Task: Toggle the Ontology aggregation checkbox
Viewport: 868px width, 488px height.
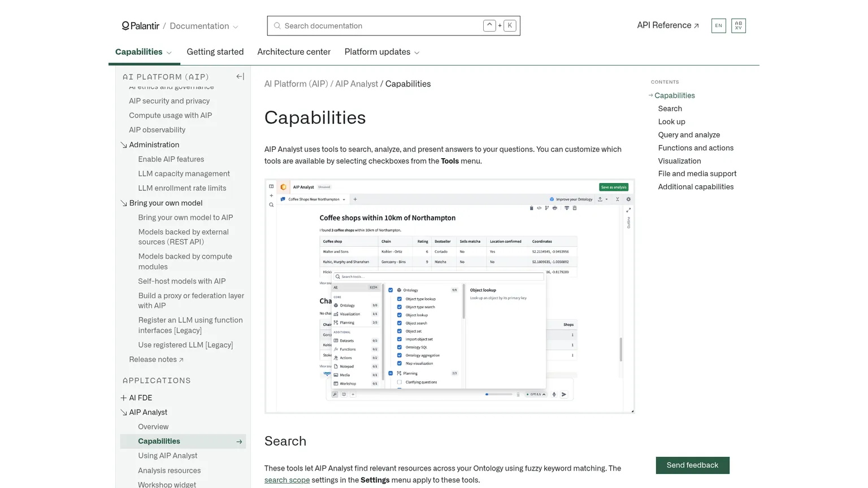Action: (400, 355)
